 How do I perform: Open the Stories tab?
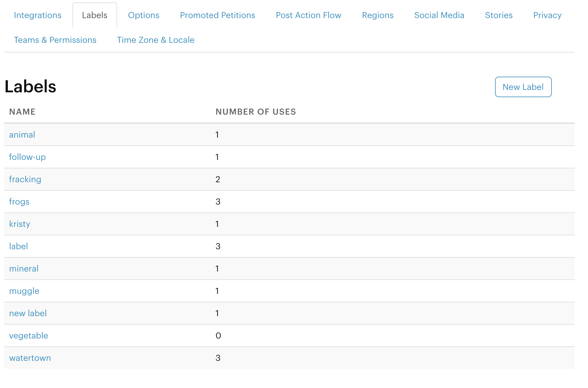499,15
